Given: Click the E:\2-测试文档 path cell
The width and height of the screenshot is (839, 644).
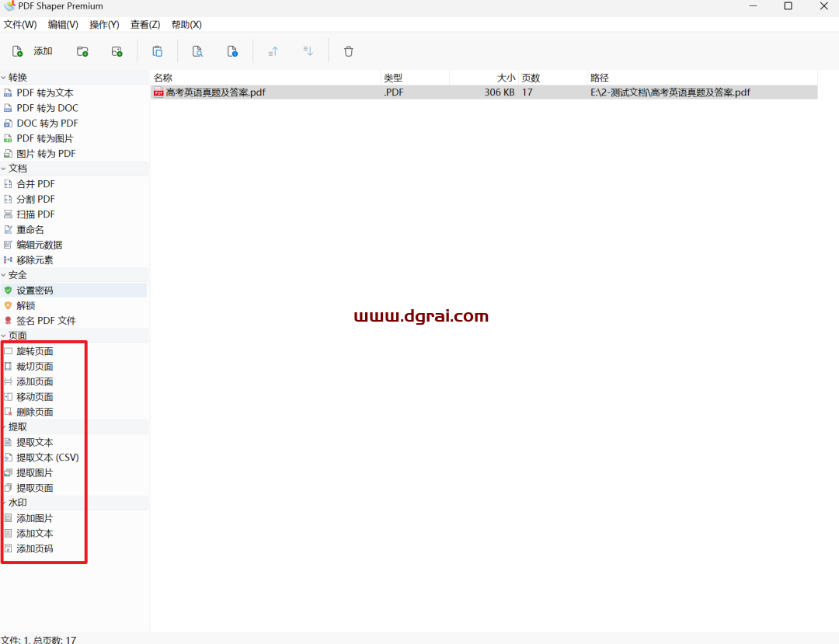Looking at the screenshot, I should 670,92.
